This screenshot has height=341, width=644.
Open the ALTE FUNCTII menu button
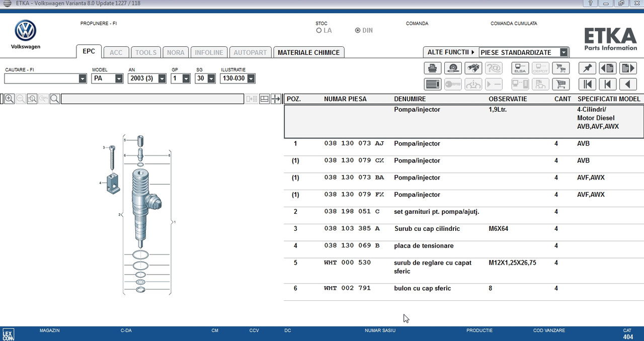[451, 52]
